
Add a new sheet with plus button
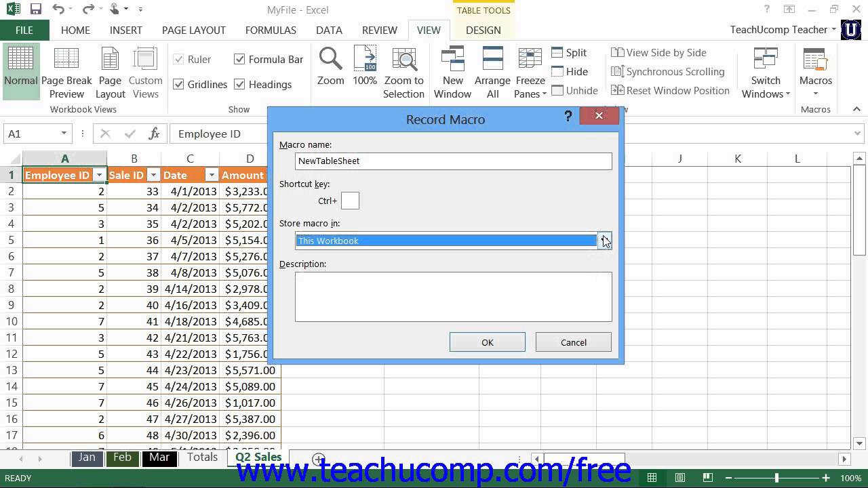coord(319,459)
